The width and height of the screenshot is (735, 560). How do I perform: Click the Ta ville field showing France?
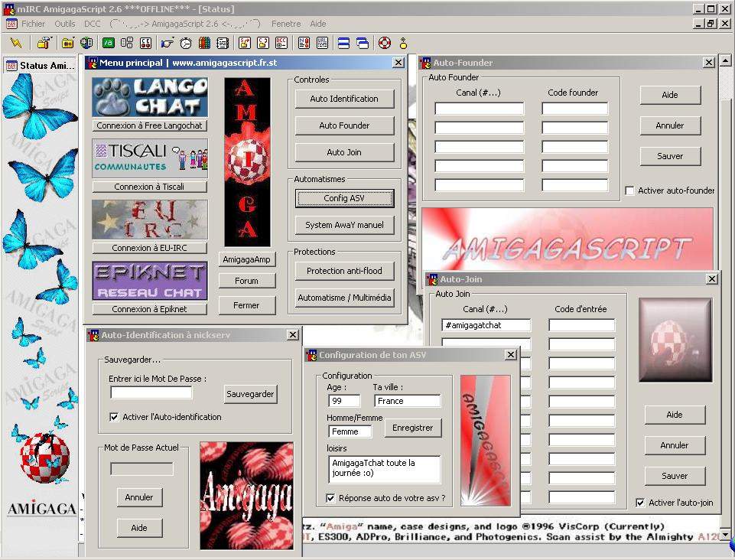pyautogui.click(x=408, y=401)
